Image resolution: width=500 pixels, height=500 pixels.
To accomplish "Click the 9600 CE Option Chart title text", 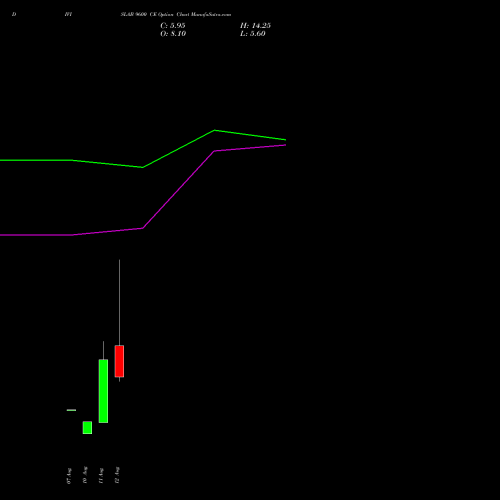I will [176, 15].
